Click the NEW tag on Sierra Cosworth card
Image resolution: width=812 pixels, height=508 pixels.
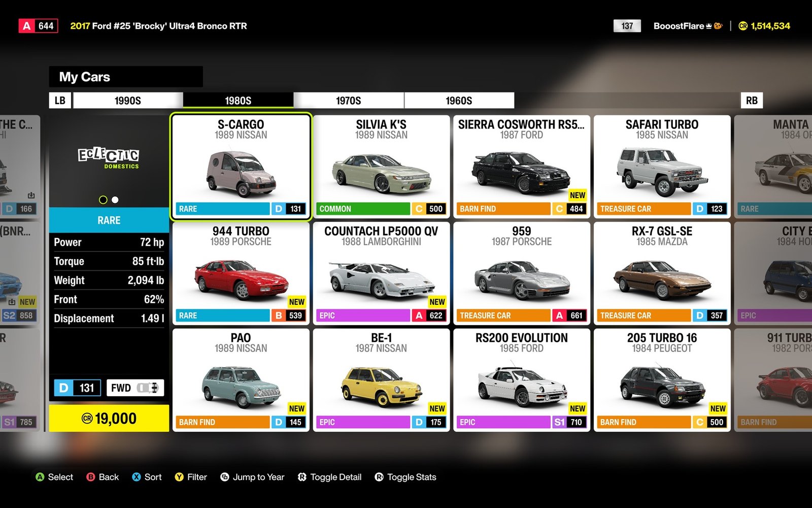(578, 195)
